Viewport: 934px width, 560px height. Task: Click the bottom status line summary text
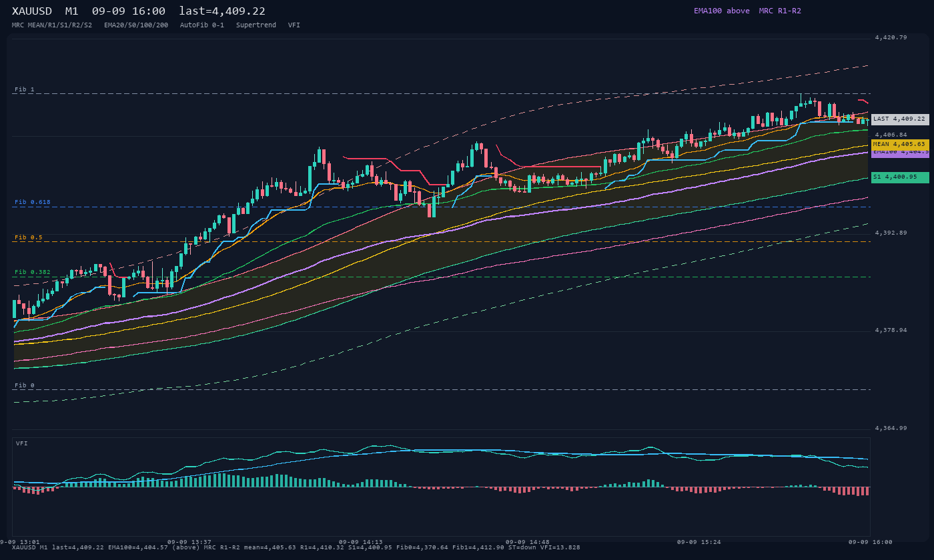click(x=296, y=547)
